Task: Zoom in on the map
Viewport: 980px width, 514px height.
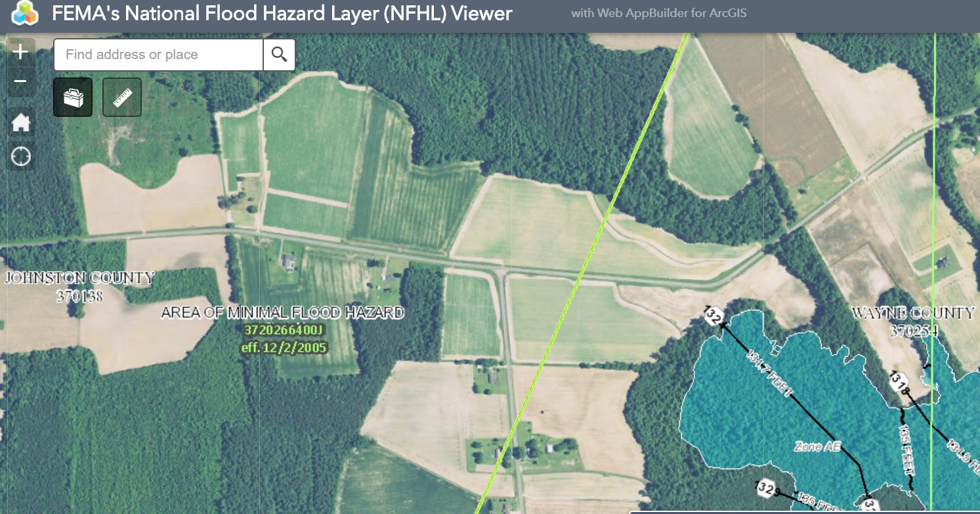Action: coord(21,52)
